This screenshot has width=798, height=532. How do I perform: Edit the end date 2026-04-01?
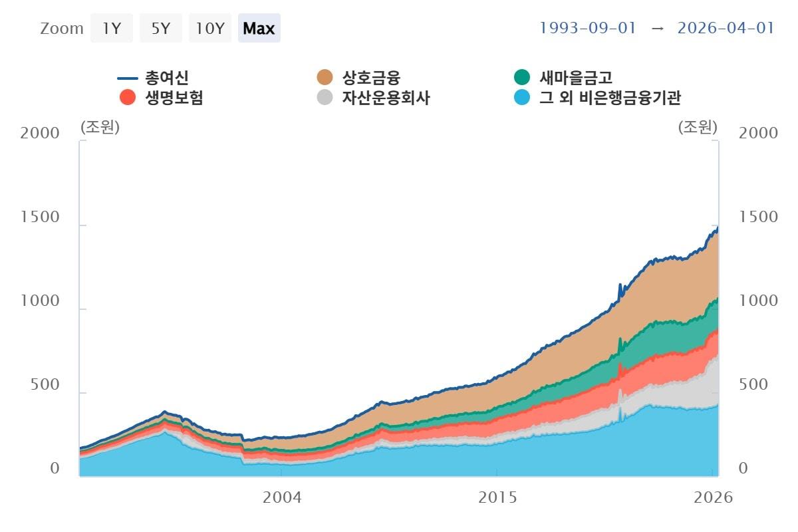click(726, 28)
